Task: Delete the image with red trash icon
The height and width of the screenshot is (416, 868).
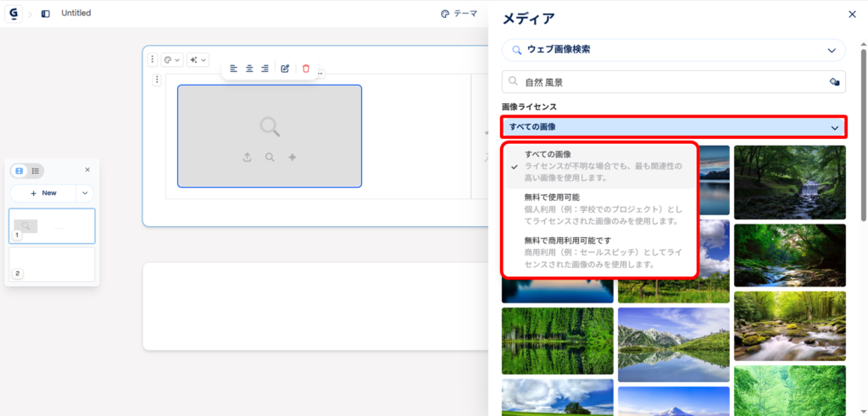Action: coord(306,69)
